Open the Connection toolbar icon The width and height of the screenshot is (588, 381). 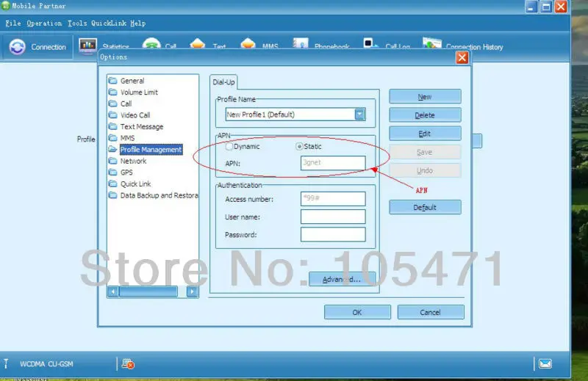click(17, 47)
